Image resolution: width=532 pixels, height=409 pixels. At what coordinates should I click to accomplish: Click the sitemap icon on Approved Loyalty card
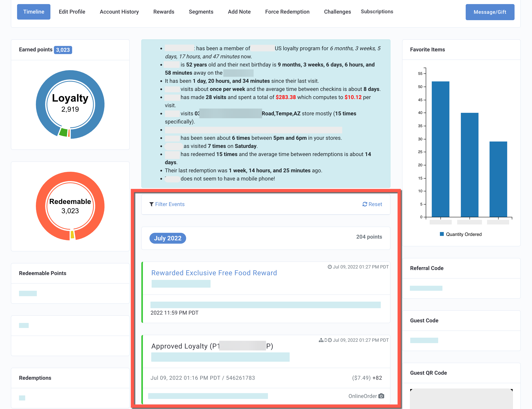(321, 340)
